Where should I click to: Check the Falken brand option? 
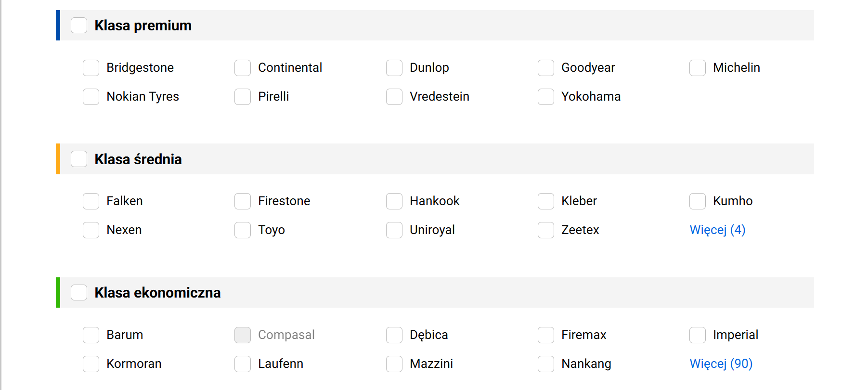pyautogui.click(x=91, y=201)
